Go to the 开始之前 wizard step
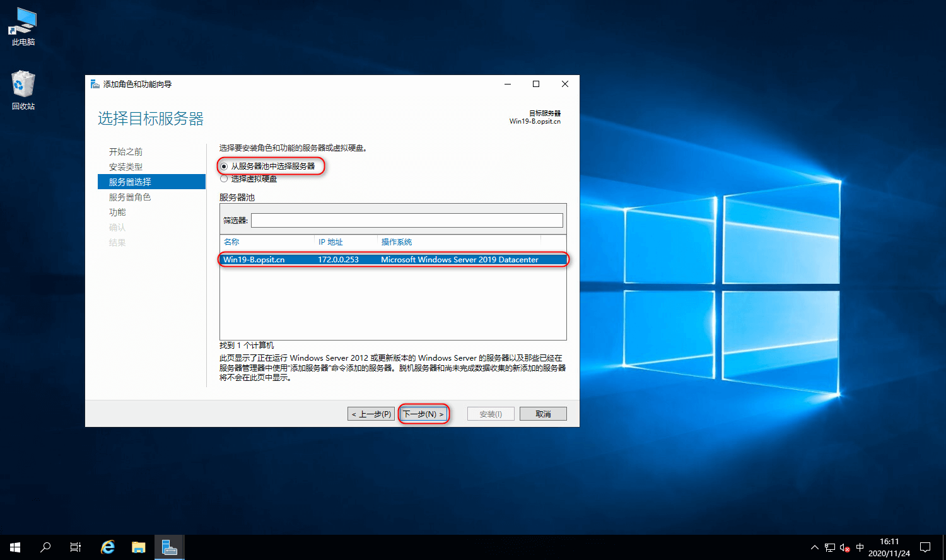The width and height of the screenshot is (946, 560). pos(126,152)
